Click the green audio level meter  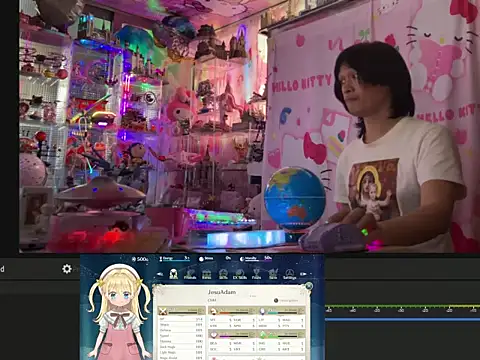(x=403, y=306)
